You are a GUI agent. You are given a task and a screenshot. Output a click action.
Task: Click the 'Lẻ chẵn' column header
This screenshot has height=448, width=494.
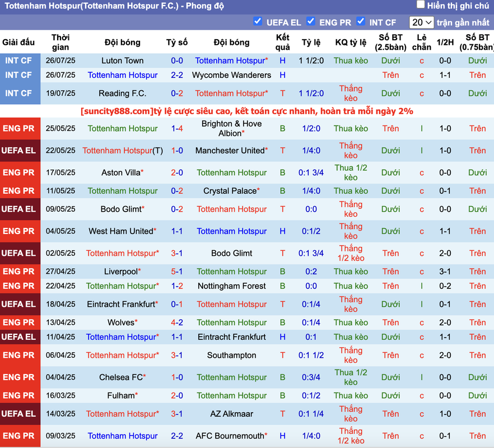(x=422, y=42)
